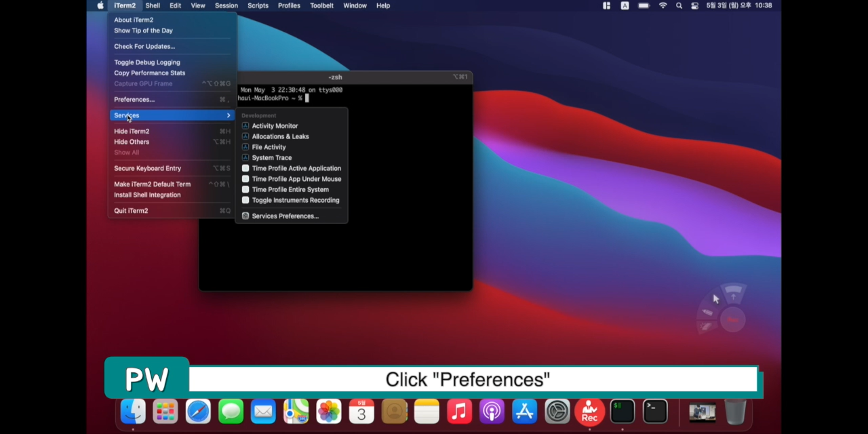This screenshot has height=434, width=868.
Task: Choose Quit iTerm2
Action: (172, 211)
